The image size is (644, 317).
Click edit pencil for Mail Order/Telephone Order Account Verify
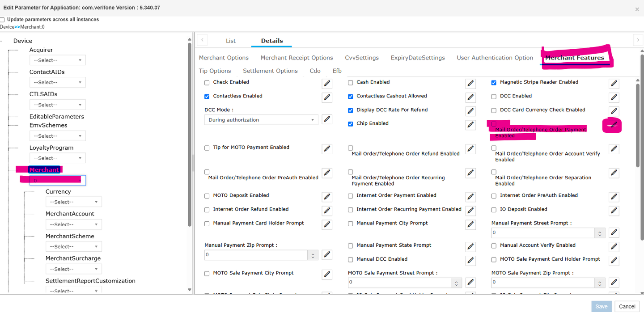pyautogui.click(x=614, y=149)
